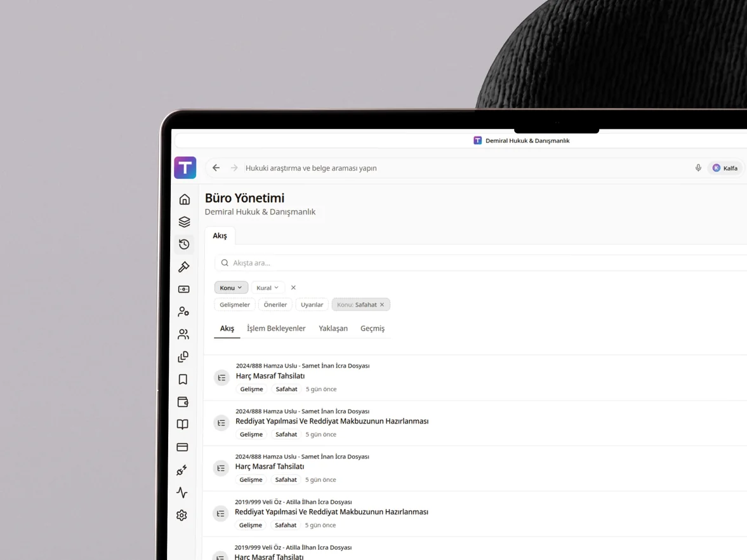Open Reddiyat entry under 2019/999 Veli Öz
Image resolution: width=747 pixels, height=560 pixels.
click(x=331, y=512)
